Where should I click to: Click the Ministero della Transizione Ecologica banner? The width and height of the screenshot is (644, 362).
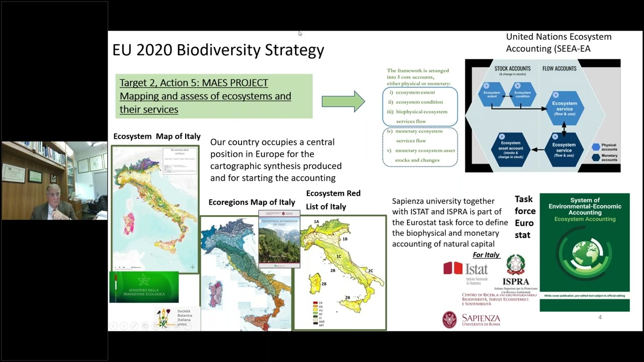(144, 287)
